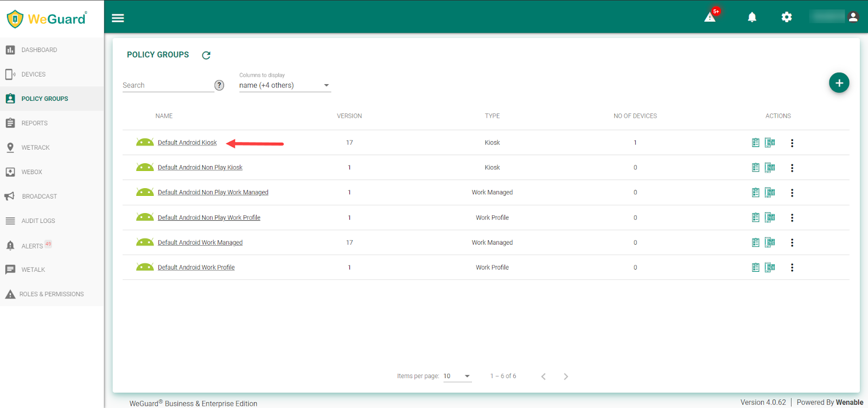Add a new policy group with plus button

pyautogui.click(x=839, y=83)
